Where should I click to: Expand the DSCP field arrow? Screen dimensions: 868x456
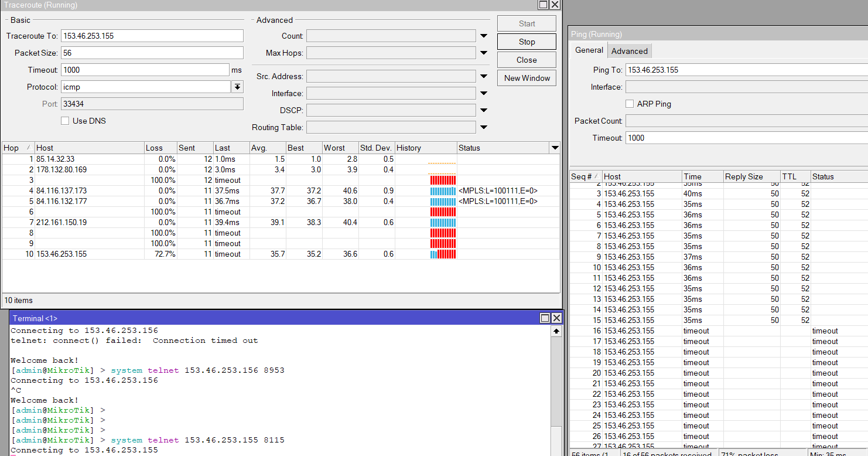[484, 110]
